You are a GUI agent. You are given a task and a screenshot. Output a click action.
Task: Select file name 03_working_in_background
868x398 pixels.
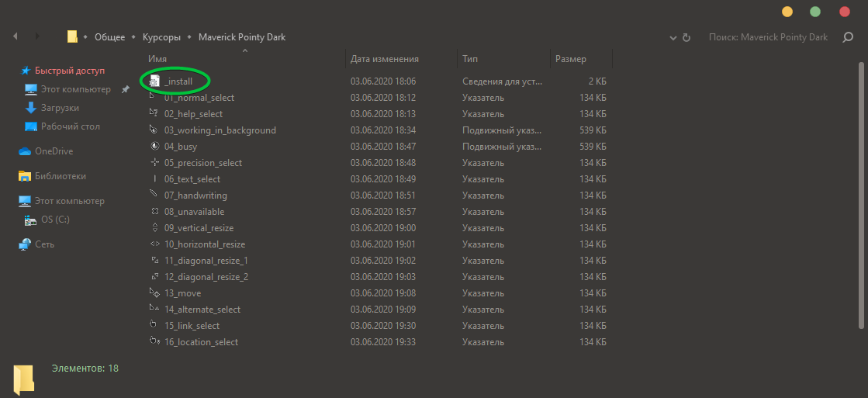220,130
